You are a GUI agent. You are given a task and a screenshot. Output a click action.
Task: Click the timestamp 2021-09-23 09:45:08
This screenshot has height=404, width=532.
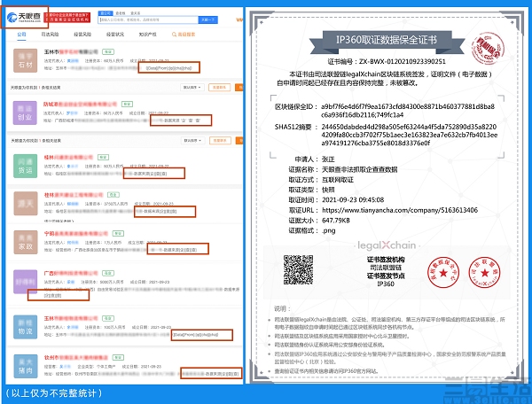point(353,199)
